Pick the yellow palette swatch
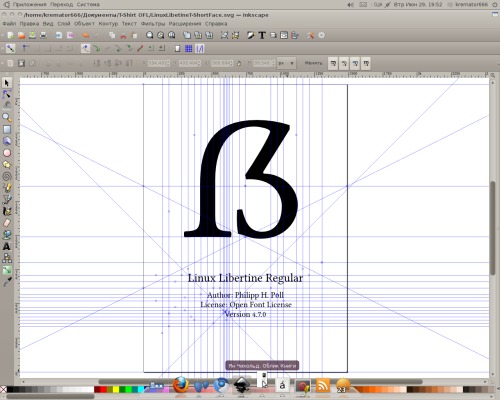Screen dimensions: 500x400 pos(116,389)
